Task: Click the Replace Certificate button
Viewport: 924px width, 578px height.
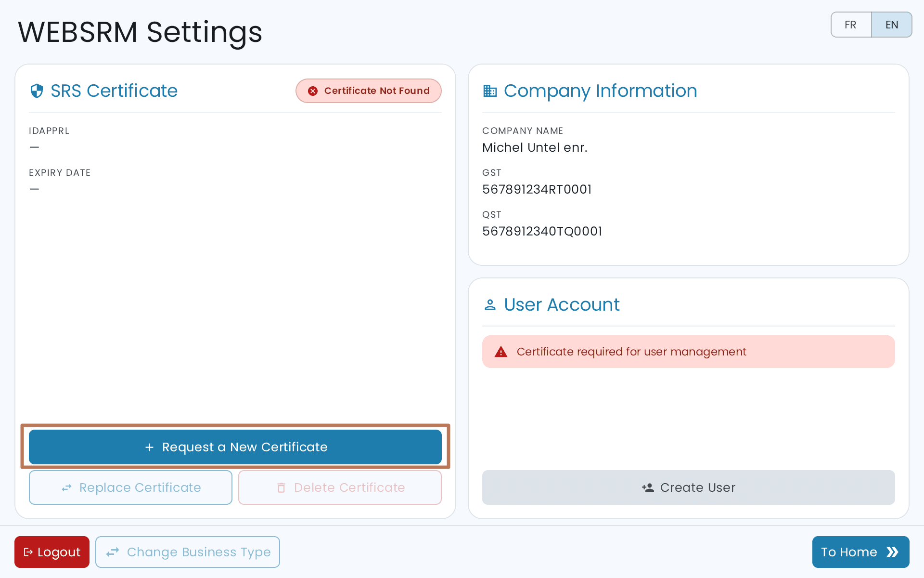Action: click(x=130, y=487)
